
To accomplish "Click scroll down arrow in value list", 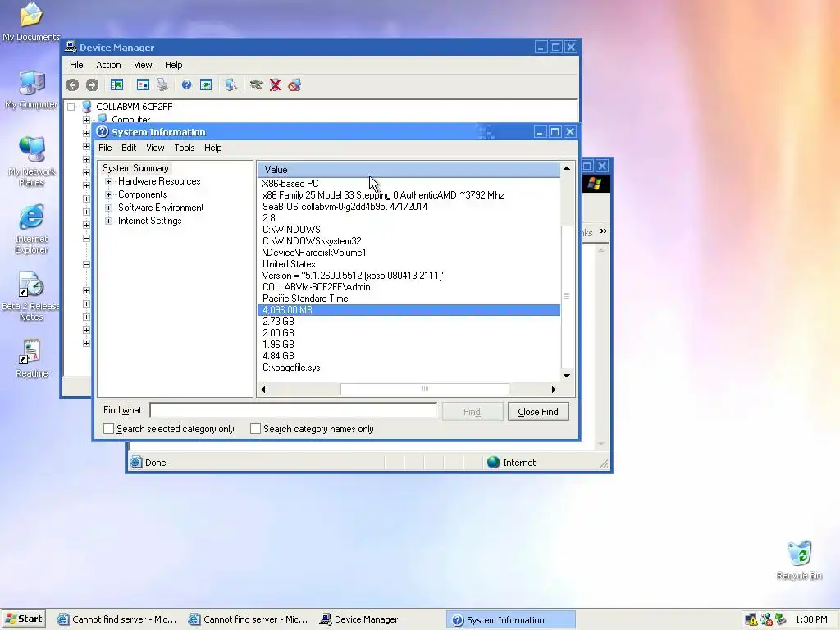I will click(x=567, y=376).
